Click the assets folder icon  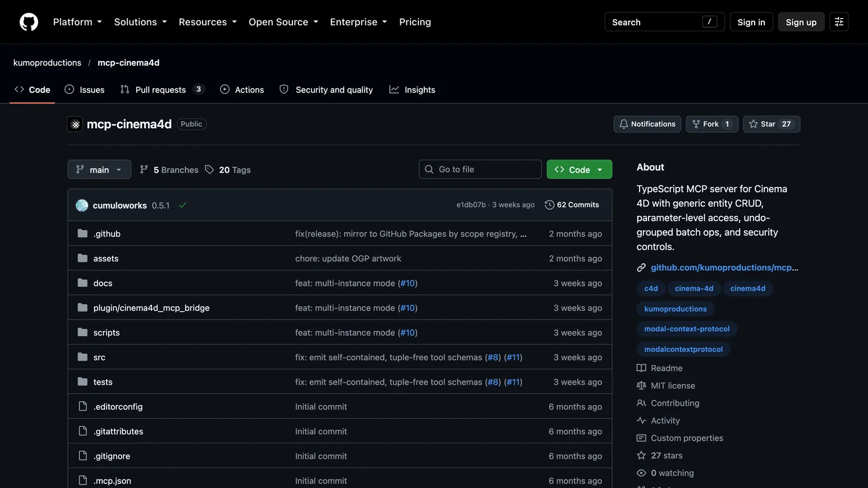(x=83, y=258)
